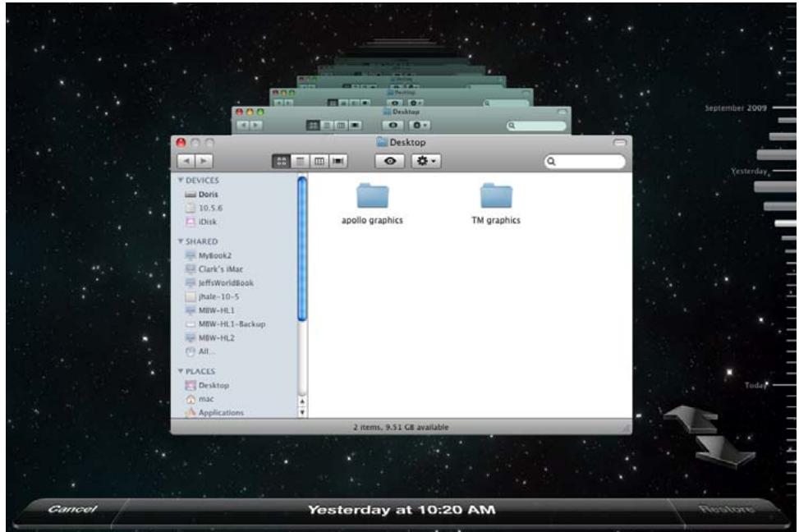This screenshot has height=532, width=799.
Task: Select MBW-HL1-Backup in sidebar
Action: tap(225, 324)
